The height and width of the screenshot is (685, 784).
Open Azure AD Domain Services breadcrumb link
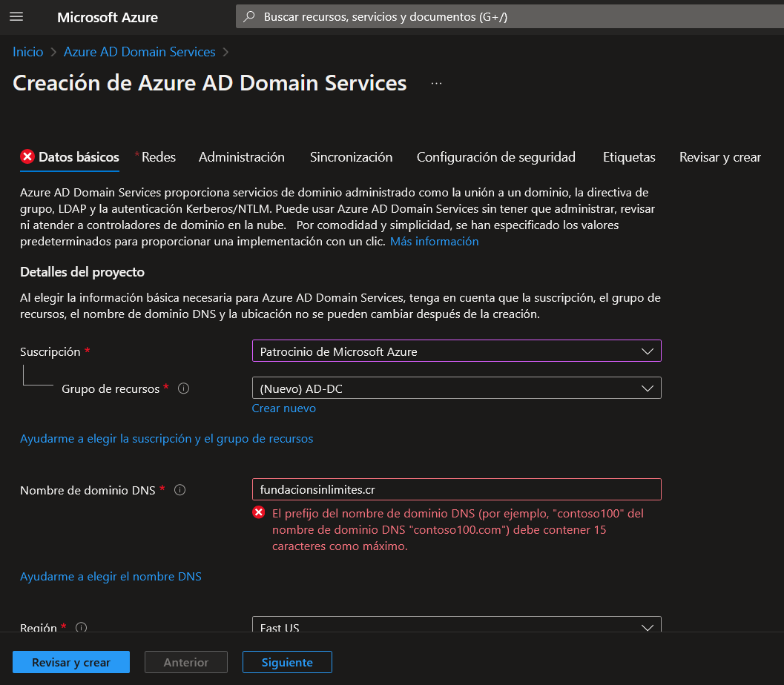[139, 52]
